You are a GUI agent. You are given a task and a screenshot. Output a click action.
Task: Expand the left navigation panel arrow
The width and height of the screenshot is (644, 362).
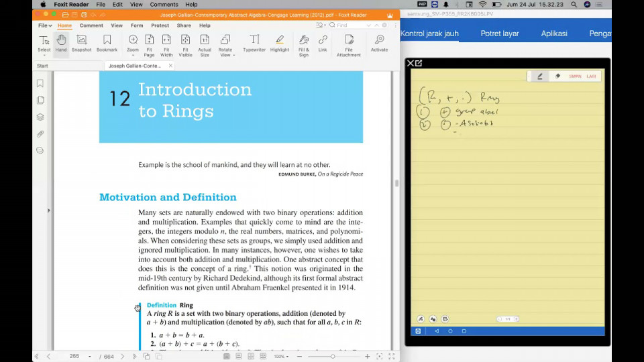point(48,210)
